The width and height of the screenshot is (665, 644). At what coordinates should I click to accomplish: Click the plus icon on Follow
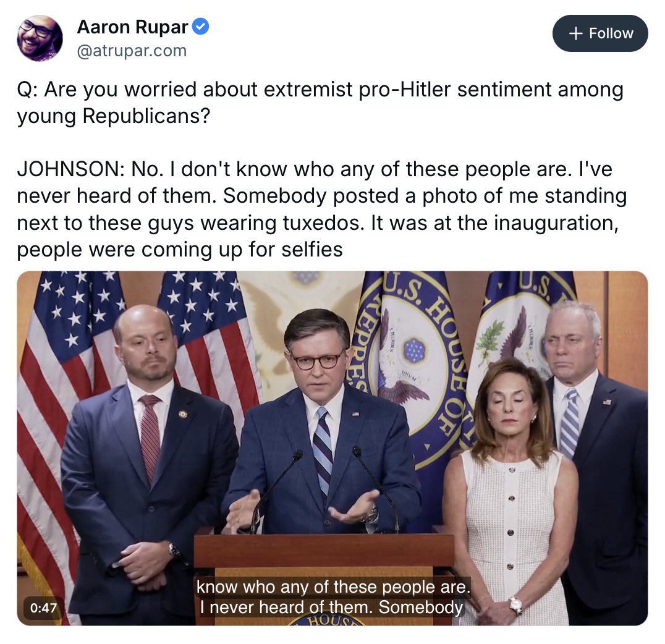(x=575, y=33)
